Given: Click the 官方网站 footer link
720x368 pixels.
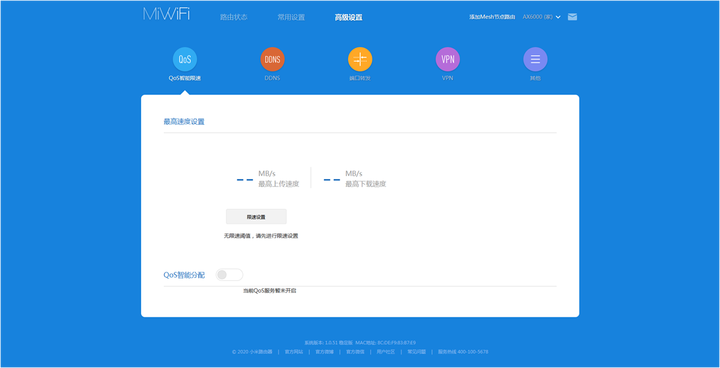Looking at the screenshot, I should [x=294, y=351].
